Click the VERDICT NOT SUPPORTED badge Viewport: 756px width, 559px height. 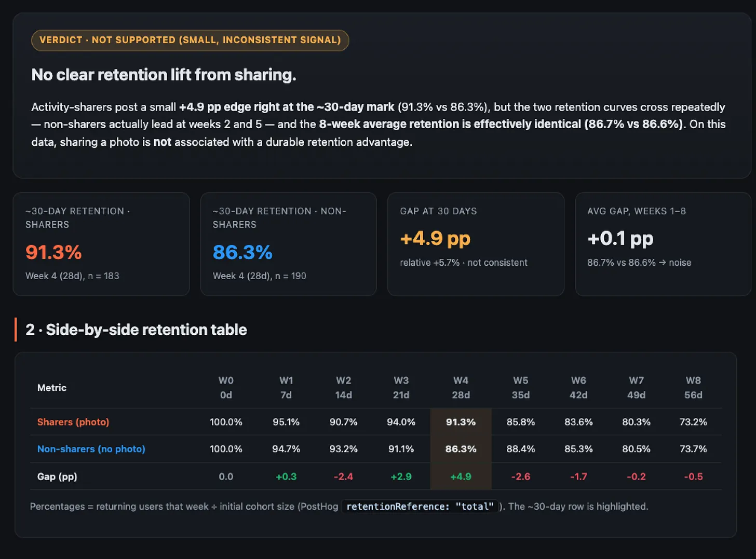pyautogui.click(x=190, y=40)
